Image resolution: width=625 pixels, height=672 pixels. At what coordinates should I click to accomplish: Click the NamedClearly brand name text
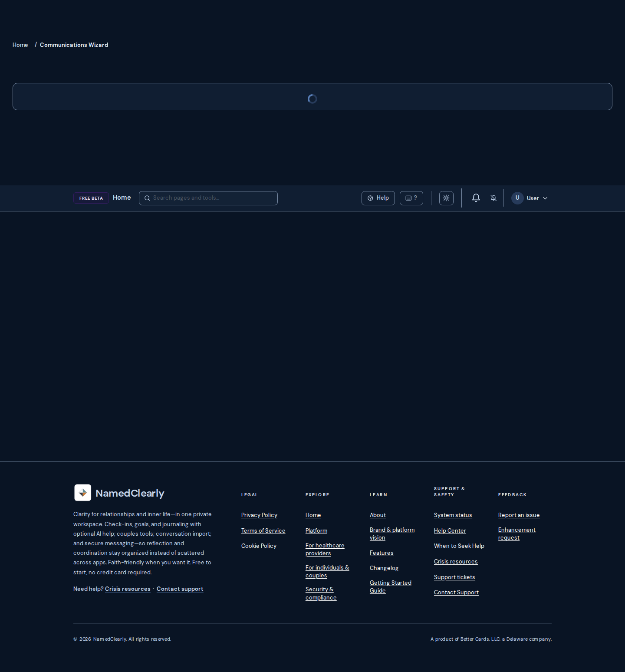tap(130, 493)
